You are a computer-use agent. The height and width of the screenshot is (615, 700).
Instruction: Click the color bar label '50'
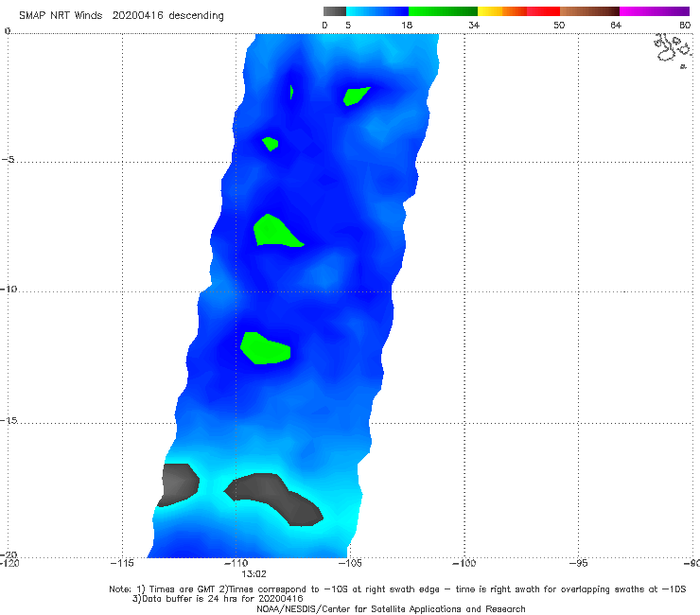coord(559,25)
